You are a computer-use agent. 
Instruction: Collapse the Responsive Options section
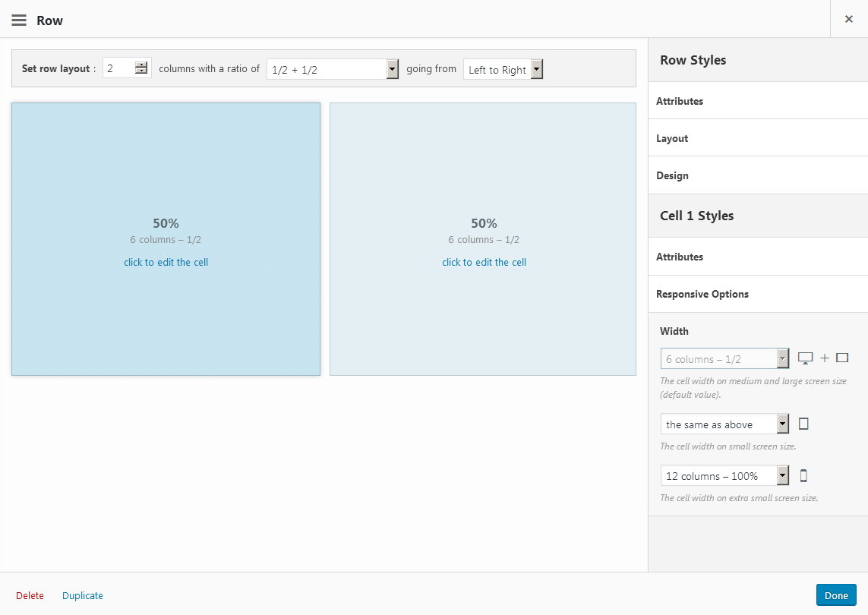click(x=758, y=294)
